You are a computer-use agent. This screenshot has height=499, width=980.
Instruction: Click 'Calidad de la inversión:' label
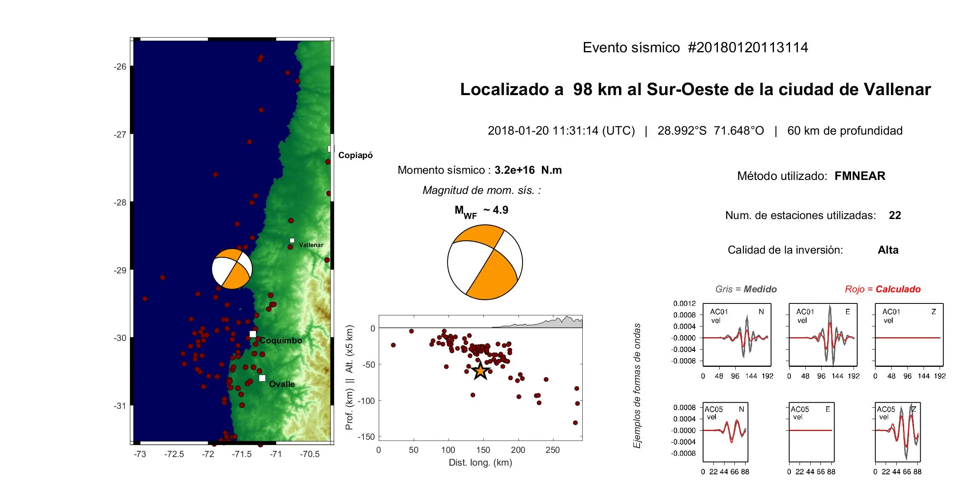click(x=785, y=250)
